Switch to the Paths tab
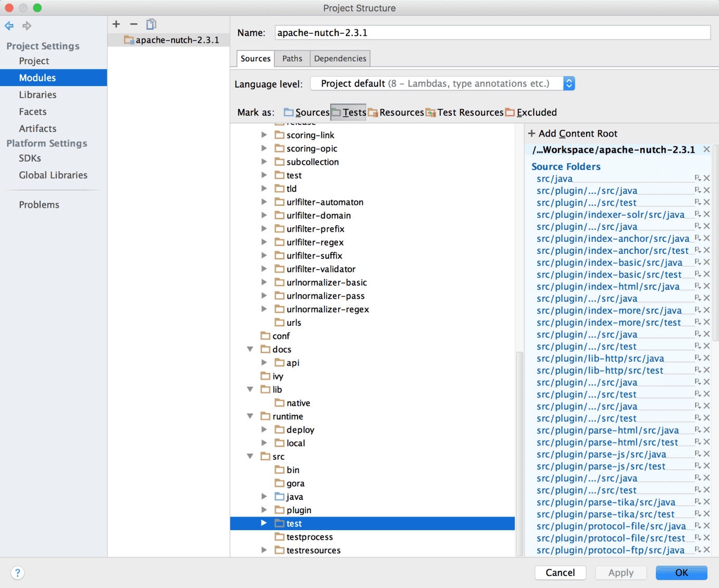 pyautogui.click(x=292, y=58)
